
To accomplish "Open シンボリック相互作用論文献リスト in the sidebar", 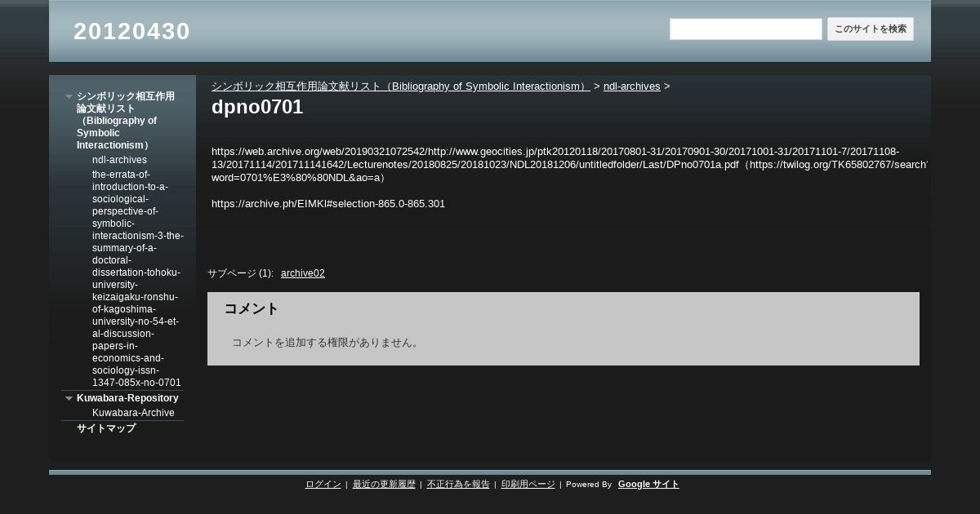I will [126, 121].
